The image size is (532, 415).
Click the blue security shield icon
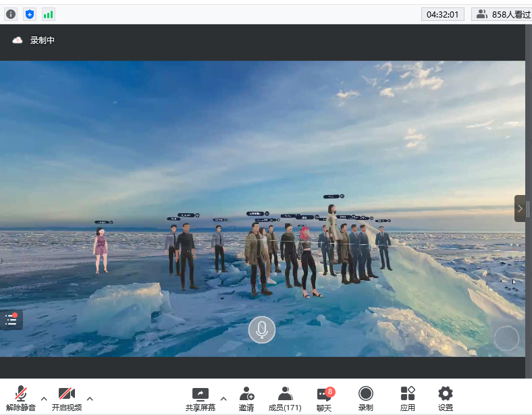30,14
